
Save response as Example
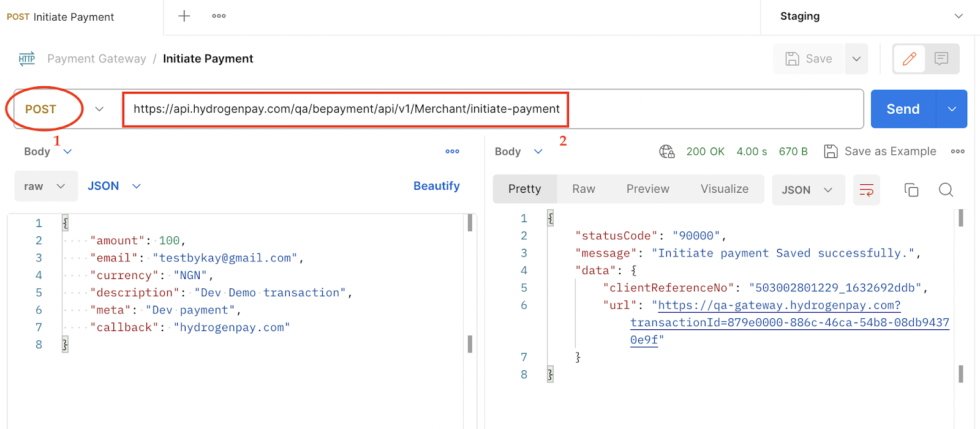pos(880,151)
